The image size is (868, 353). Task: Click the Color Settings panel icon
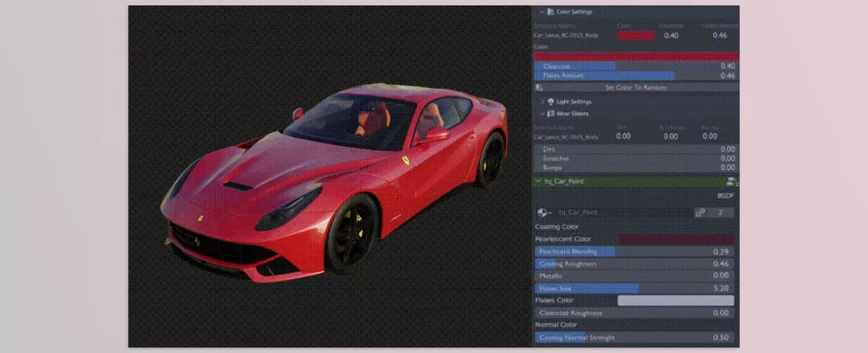pyautogui.click(x=551, y=12)
